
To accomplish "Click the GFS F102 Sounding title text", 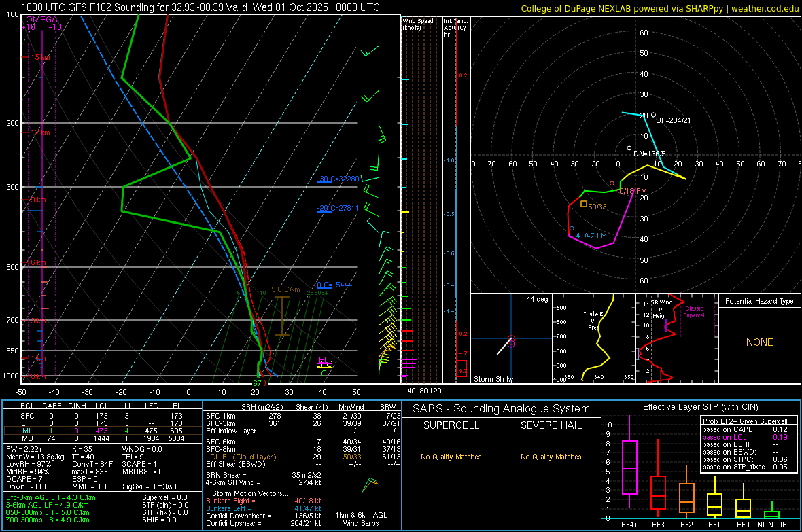I will (x=201, y=7).
